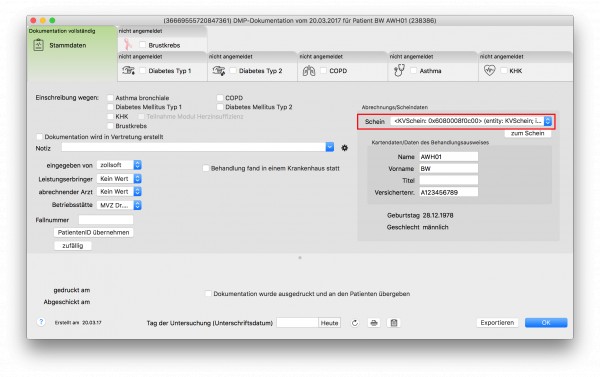Screen dimensions: 600x377
Task: Click PatientenID übernehmen button
Action: 93,232
